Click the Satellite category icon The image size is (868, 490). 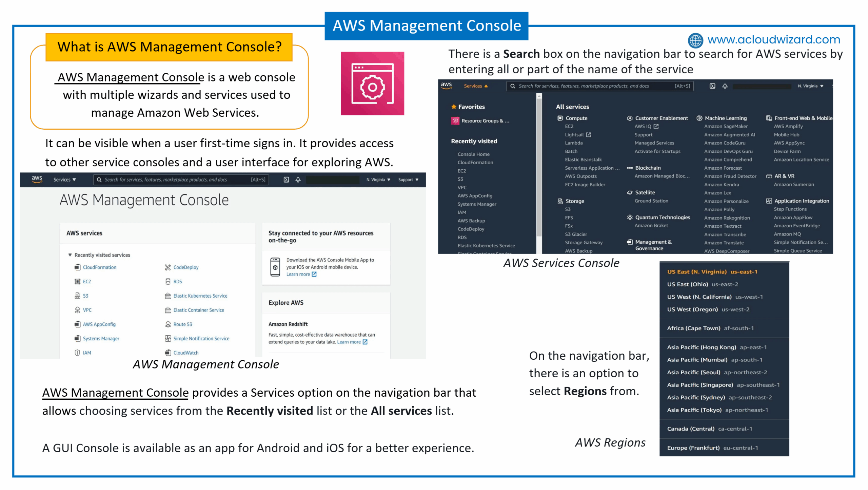630,193
